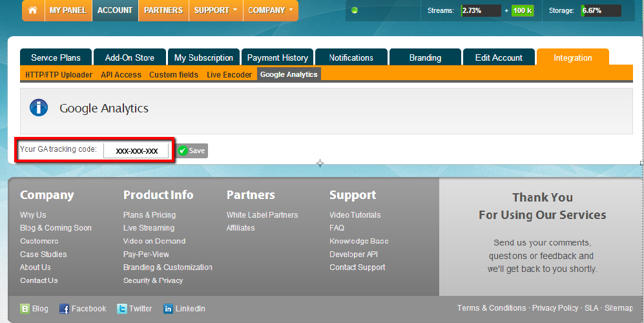Select ACCOUNT in top navigation
644x323 pixels.
coord(115,10)
